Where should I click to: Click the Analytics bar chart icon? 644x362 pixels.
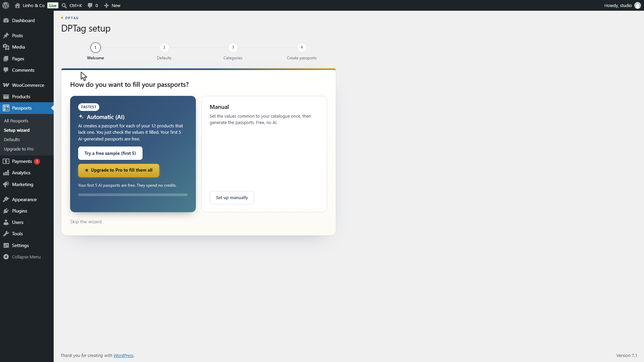point(6,173)
